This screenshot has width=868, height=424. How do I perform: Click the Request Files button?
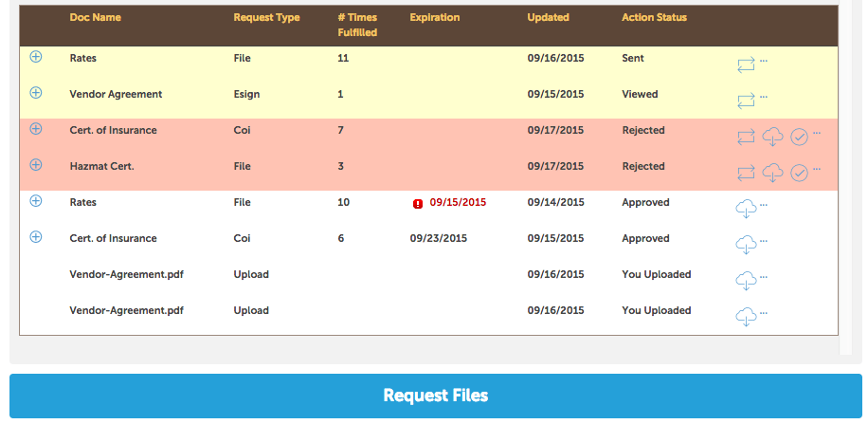[x=436, y=396]
